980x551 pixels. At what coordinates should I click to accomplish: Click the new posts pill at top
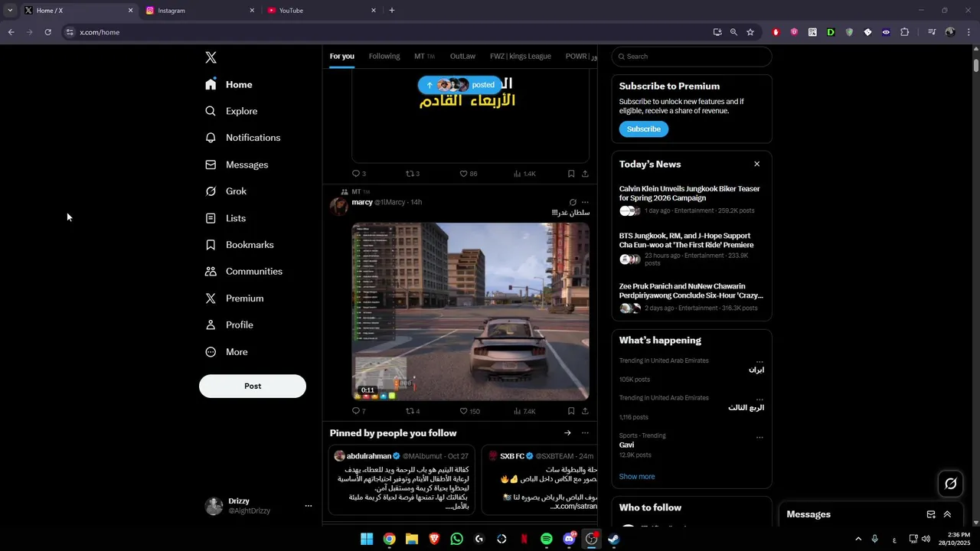[x=460, y=85]
